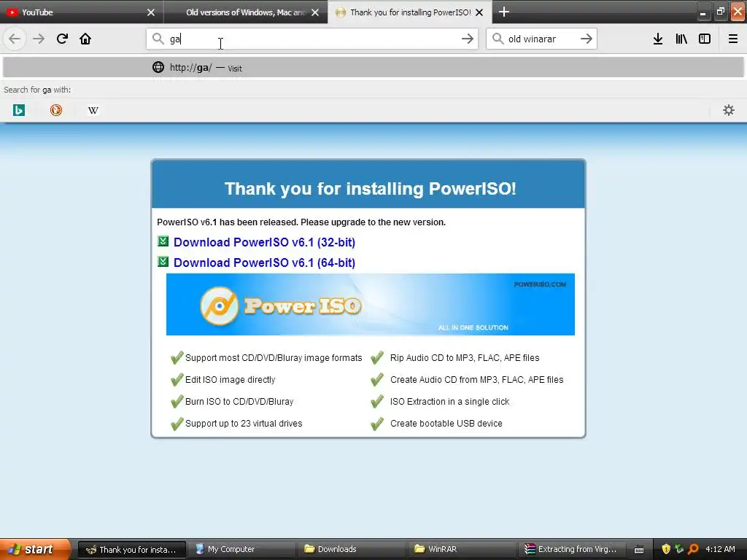
Task: Click the go arrow in address bar
Action: pyautogui.click(x=468, y=39)
